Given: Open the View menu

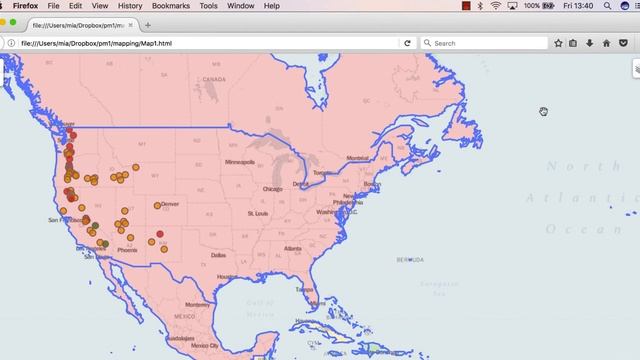Looking at the screenshot, I should pyautogui.click(x=100, y=6).
